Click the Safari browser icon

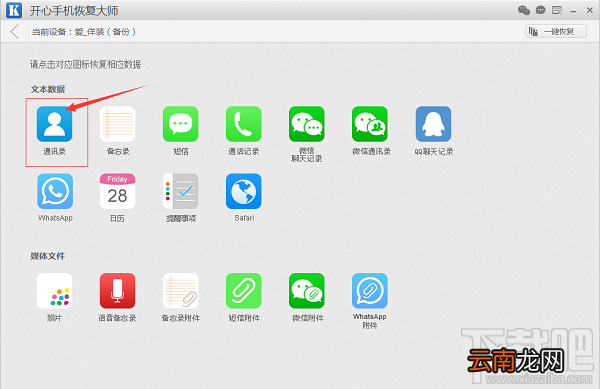[243, 191]
